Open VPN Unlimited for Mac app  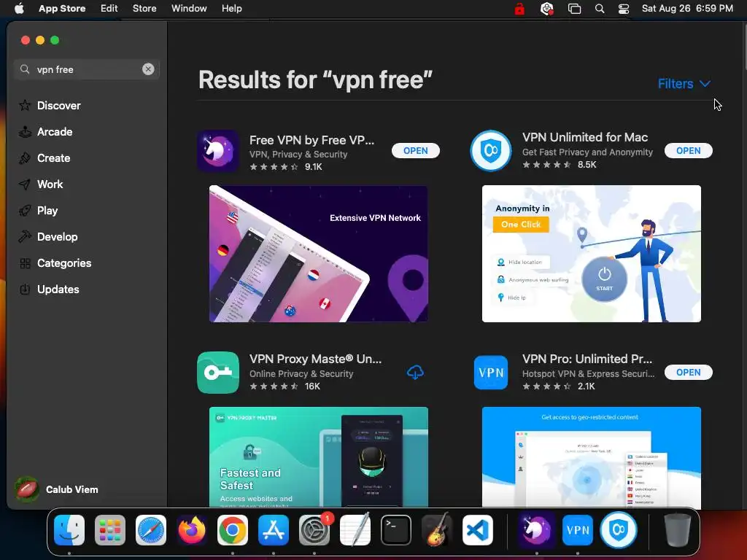click(x=689, y=150)
